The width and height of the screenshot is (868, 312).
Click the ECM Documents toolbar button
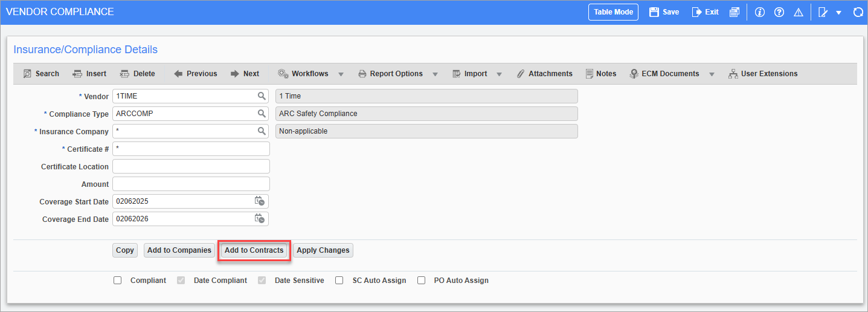coord(664,74)
